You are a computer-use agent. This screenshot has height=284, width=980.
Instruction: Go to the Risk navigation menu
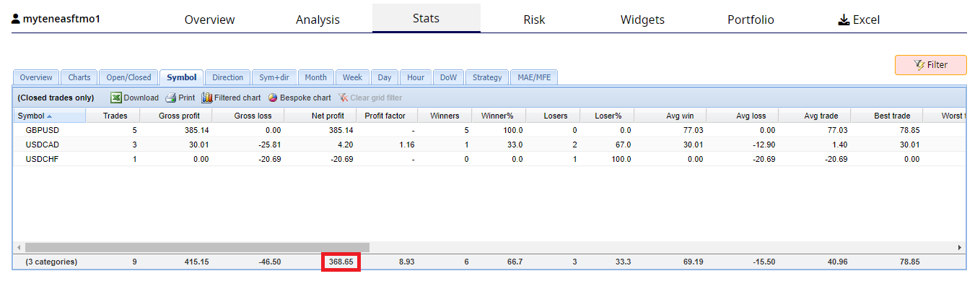pyautogui.click(x=534, y=20)
